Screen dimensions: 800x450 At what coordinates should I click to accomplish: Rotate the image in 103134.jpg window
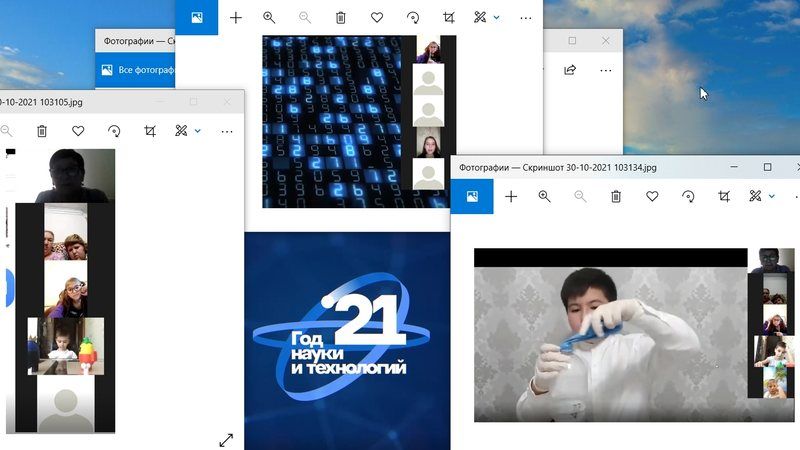pos(688,196)
